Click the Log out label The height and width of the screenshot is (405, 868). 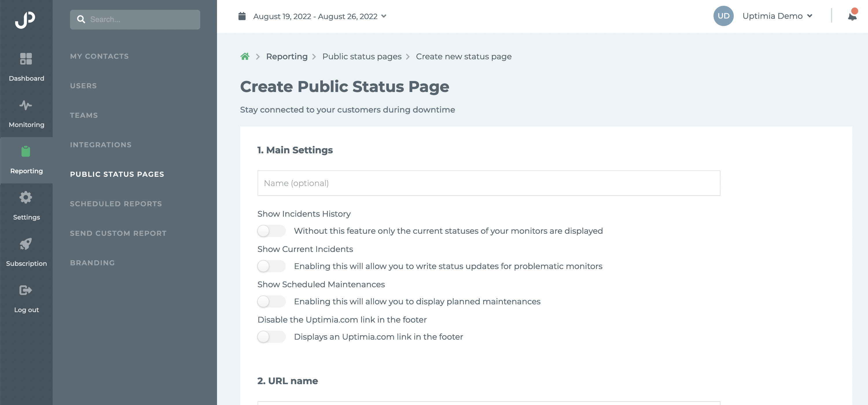click(26, 310)
